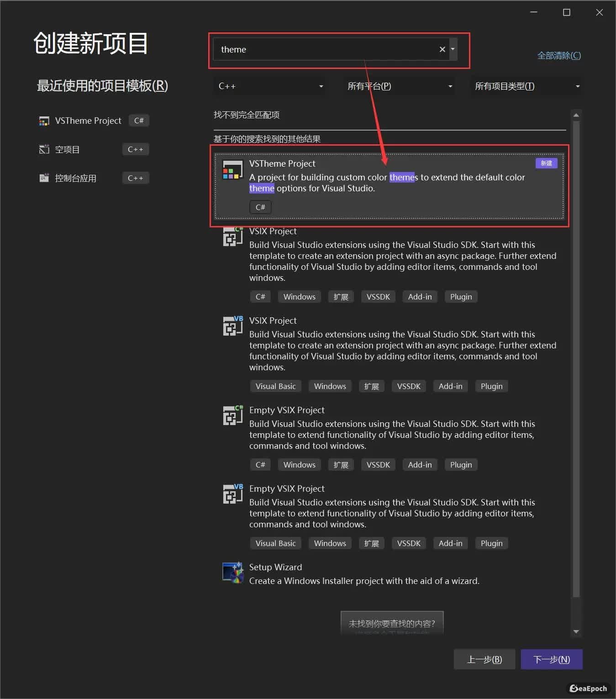Click the VSSDK tag under C# VSIX Project
Image resolution: width=616 pixels, height=699 pixels.
378,297
